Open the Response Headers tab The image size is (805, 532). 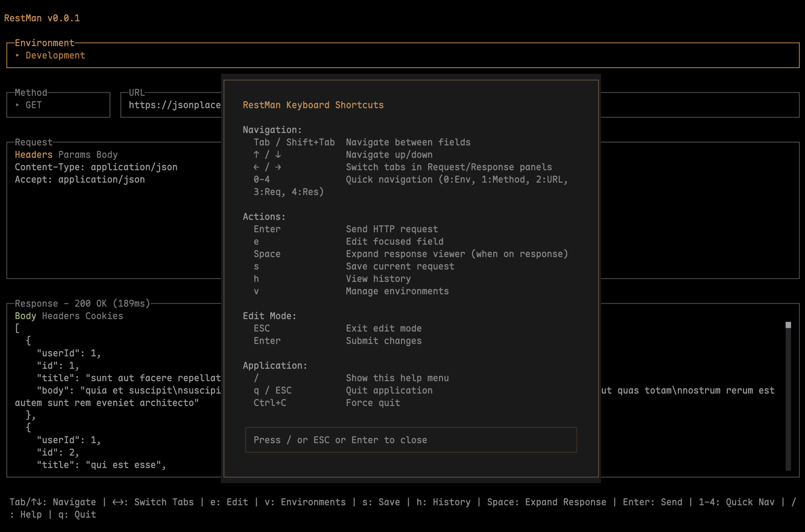pos(60,316)
